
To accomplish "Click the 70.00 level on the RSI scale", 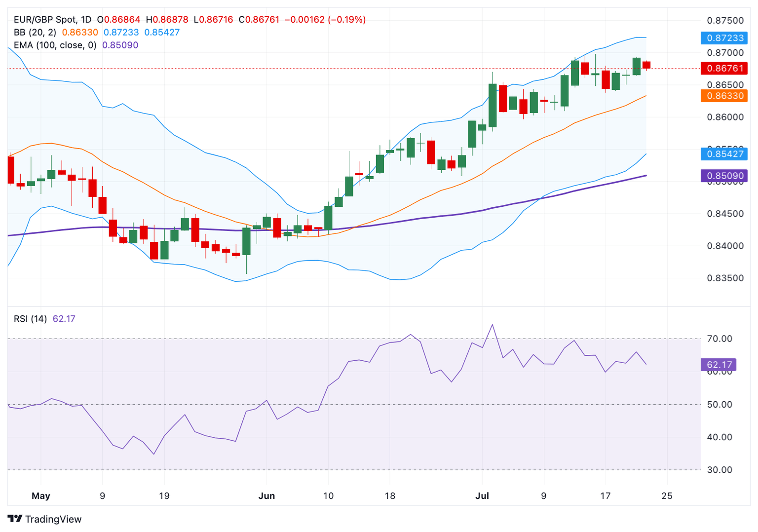I will [x=720, y=339].
